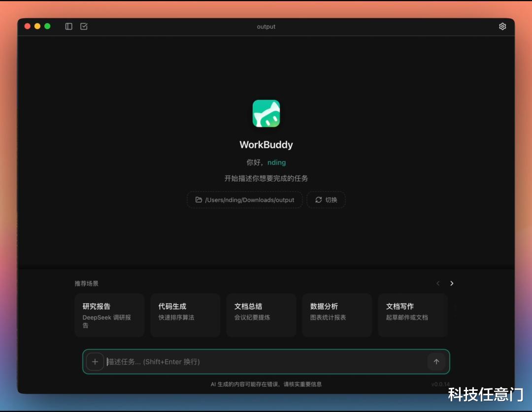Click the output window title

click(x=266, y=27)
